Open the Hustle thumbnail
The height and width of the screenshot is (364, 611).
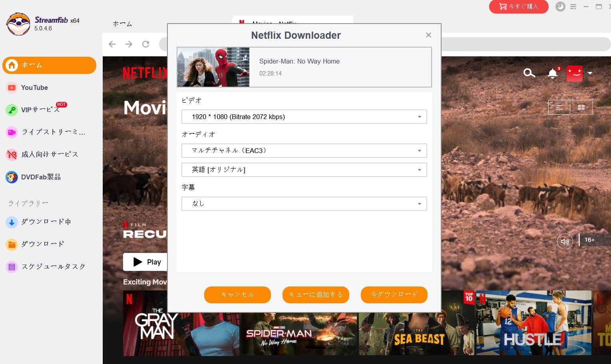533,323
